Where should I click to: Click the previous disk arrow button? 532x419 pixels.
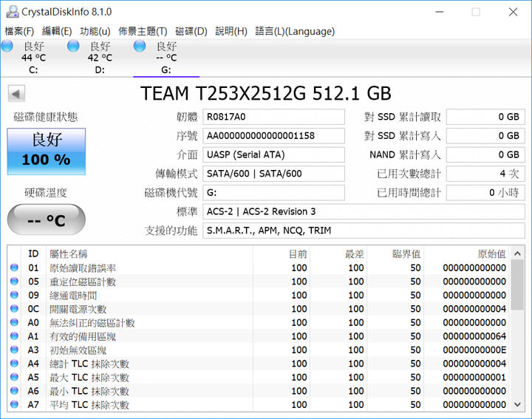click(x=16, y=94)
